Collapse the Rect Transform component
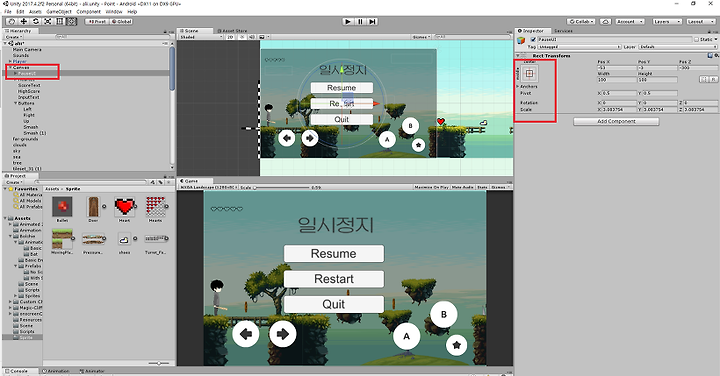The image size is (720, 376). (518, 56)
